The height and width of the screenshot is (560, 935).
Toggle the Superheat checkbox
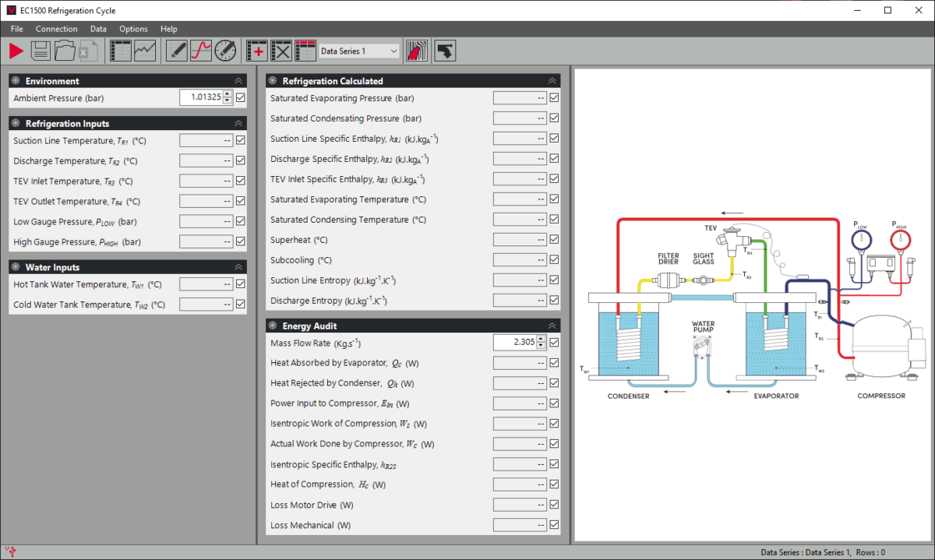[x=554, y=240]
